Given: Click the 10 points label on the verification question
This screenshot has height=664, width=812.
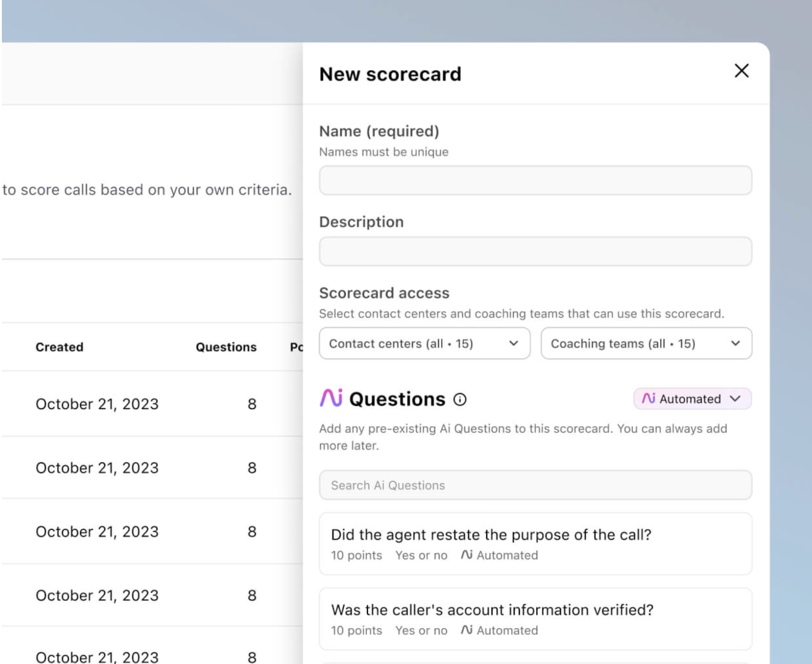Looking at the screenshot, I should point(356,630).
